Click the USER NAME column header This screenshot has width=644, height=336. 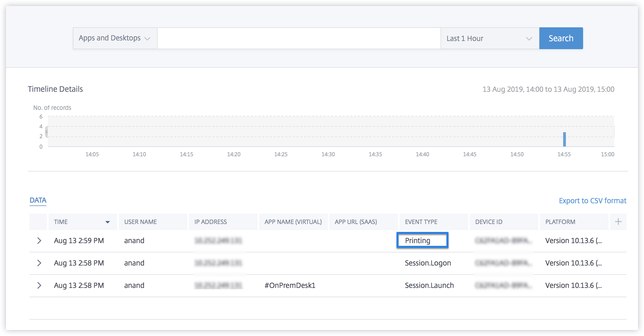pyautogui.click(x=140, y=222)
